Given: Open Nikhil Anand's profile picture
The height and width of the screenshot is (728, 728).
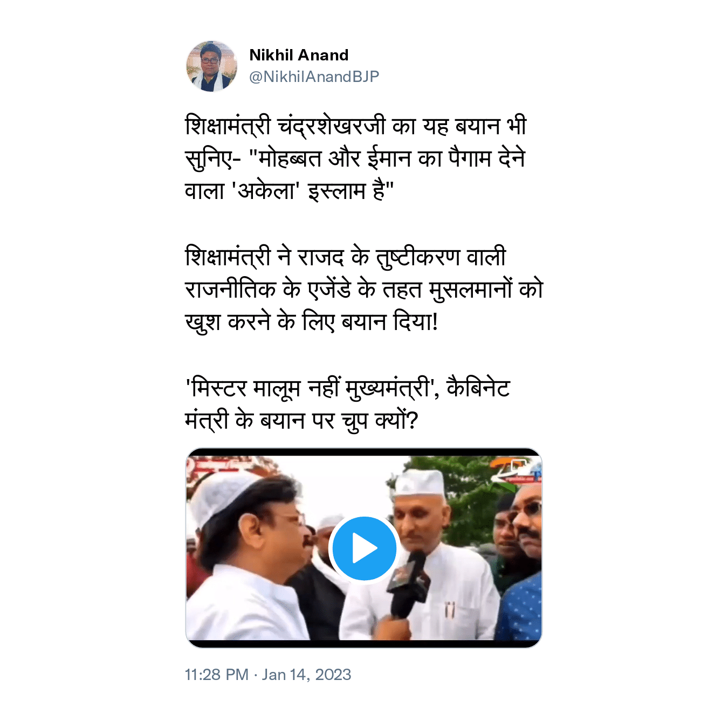Looking at the screenshot, I should 211,66.
